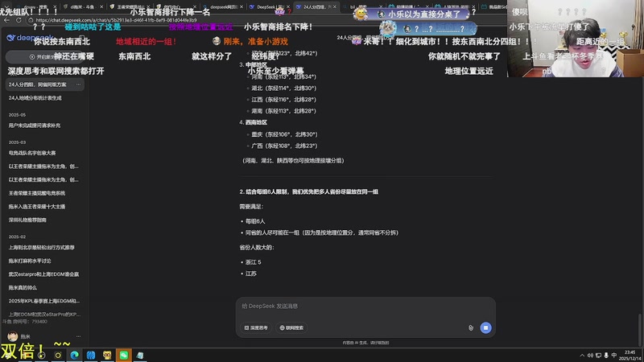The image size is (644, 362).
Task: Click the 2025-02 date group label
Action: [x=17, y=237]
